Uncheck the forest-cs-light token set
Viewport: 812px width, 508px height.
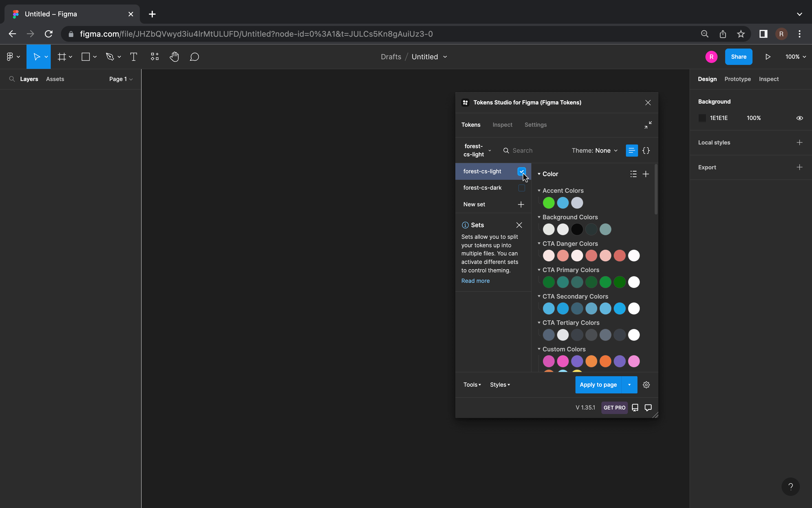pos(521,171)
